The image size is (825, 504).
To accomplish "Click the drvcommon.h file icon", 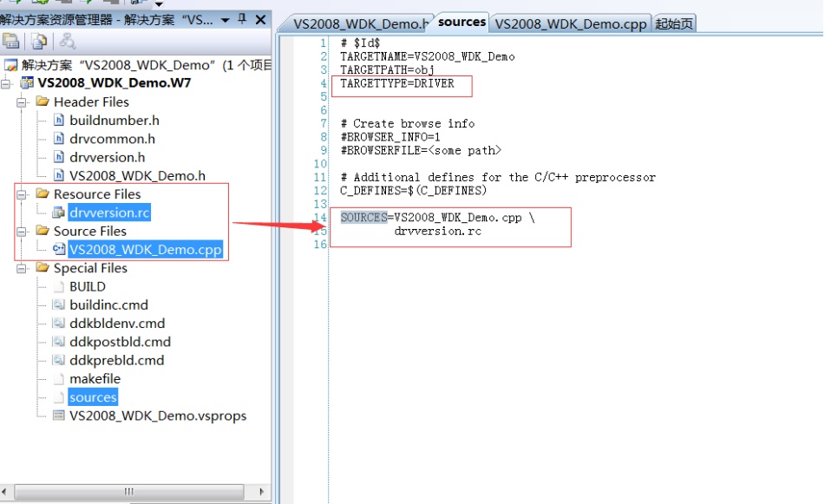I will (59, 139).
